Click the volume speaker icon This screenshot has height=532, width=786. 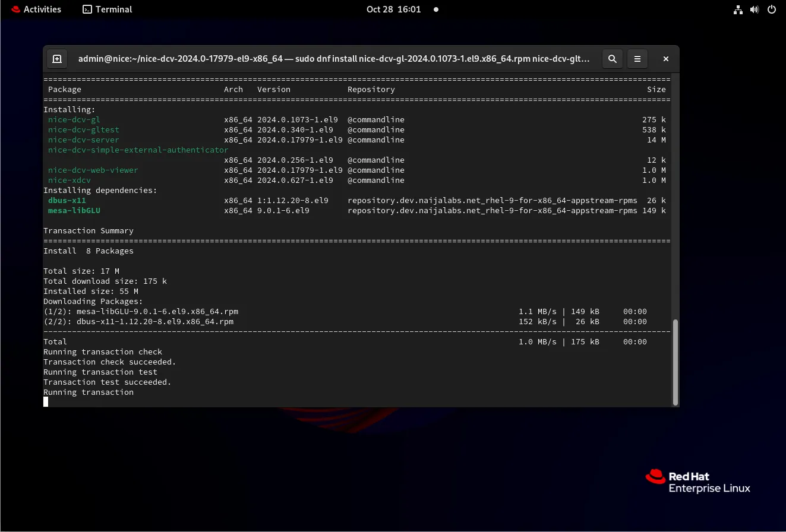click(x=755, y=9)
